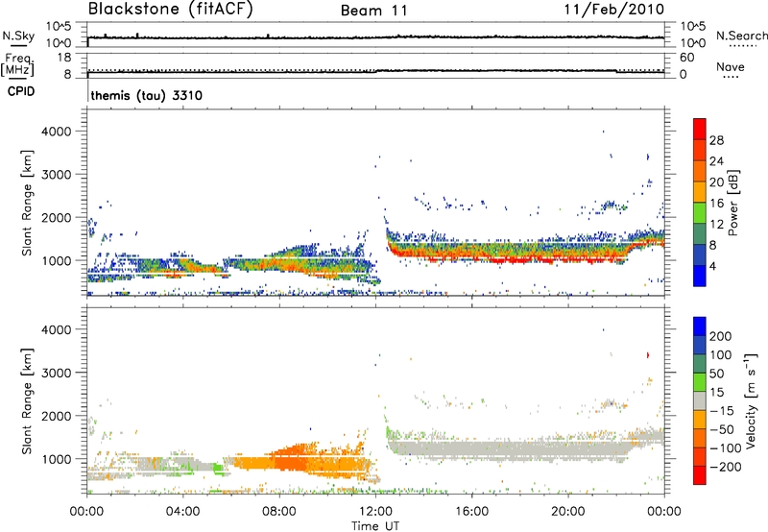Click 3000 on the power panel range axis
Screen dimensions: 768x532
coord(57,175)
